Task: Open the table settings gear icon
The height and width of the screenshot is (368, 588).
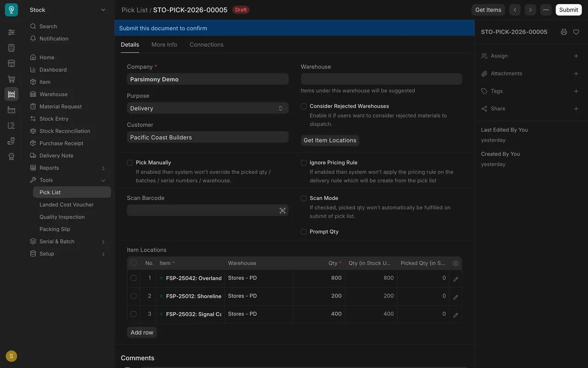Action: click(456, 264)
